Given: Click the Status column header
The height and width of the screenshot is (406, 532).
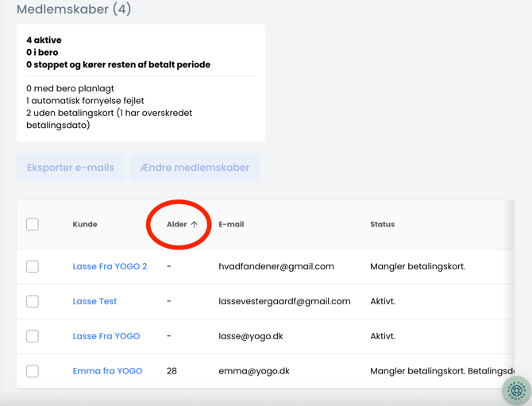Looking at the screenshot, I should coord(382,225).
